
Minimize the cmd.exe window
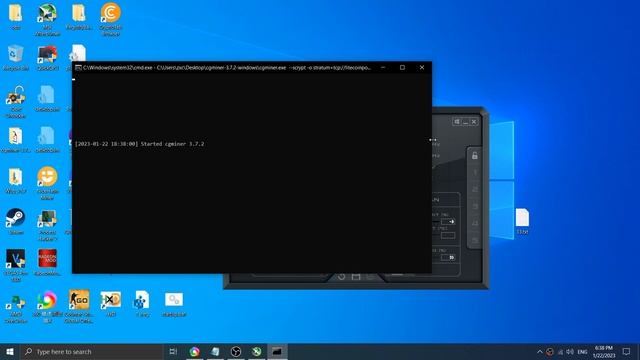click(383, 68)
